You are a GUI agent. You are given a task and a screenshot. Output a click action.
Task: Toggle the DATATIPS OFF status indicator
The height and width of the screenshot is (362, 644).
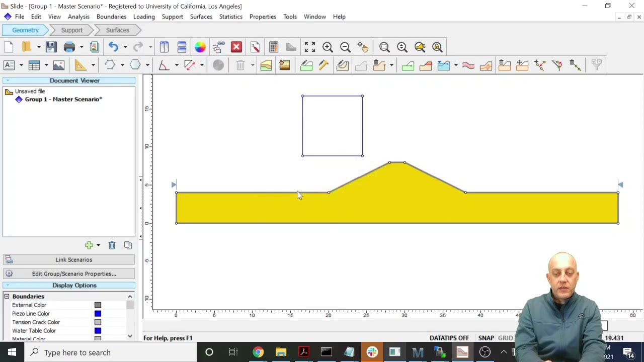click(x=449, y=338)
